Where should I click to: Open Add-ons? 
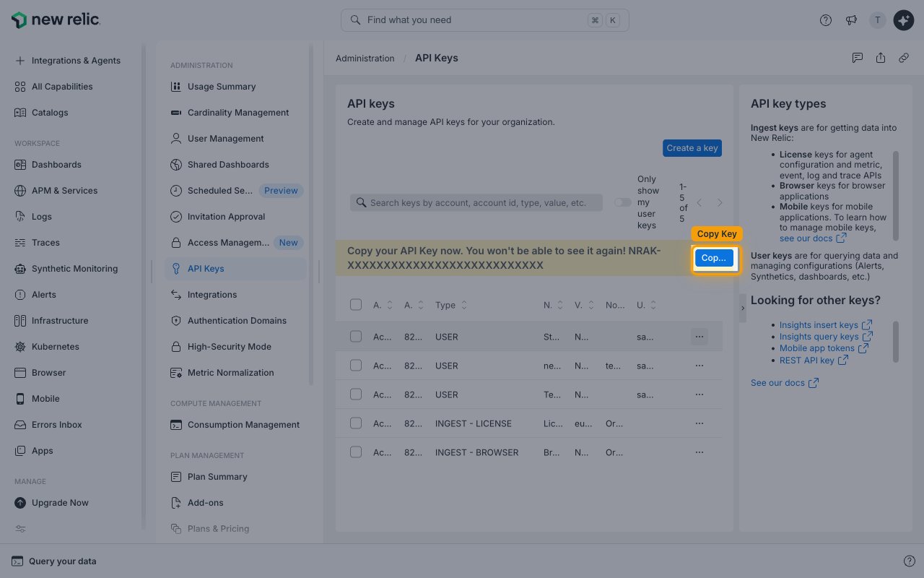pyautogui.click(x=235, y=503)
